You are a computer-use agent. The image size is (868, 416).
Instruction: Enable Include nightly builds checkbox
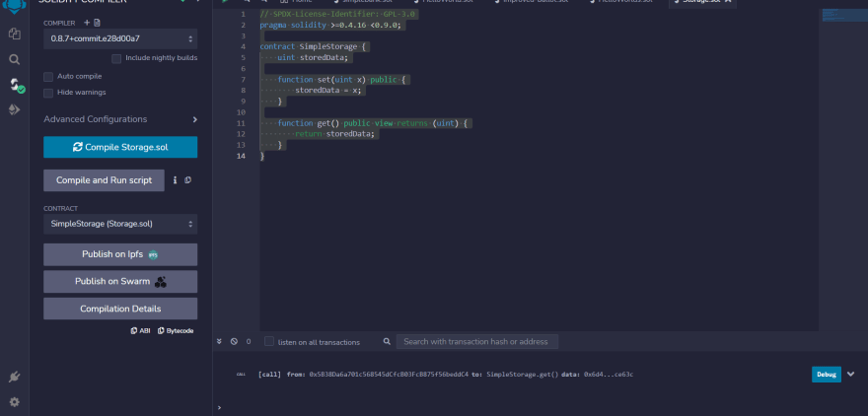(116, 58)
